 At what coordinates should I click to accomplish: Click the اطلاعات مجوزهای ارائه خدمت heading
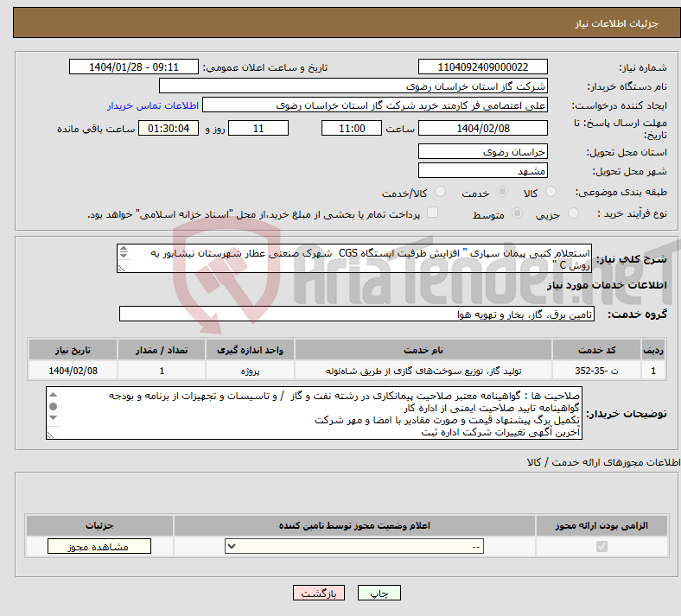point(604,462)
